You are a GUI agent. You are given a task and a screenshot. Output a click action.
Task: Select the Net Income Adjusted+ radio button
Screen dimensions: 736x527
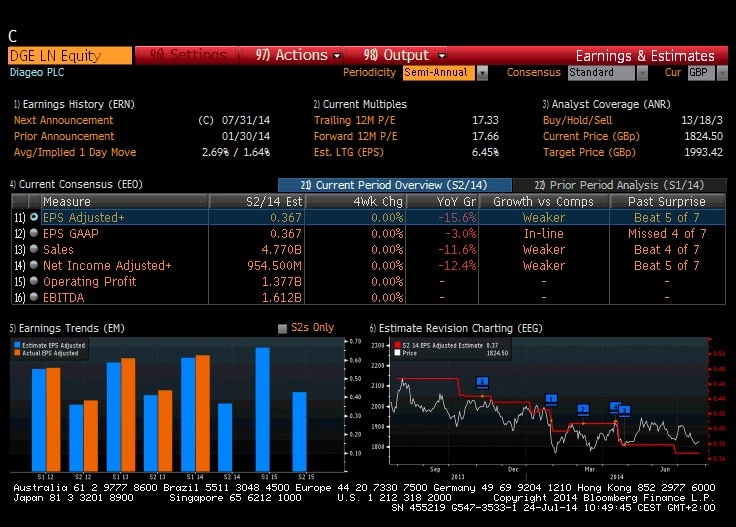point(34,265)
